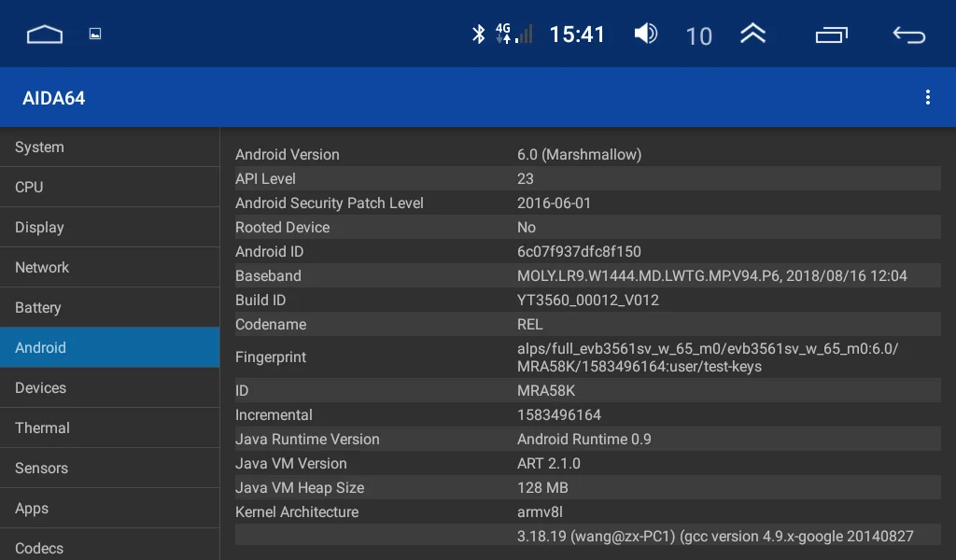Tap the MOLY.LR9 baseband value
The height and width of the screenshot is (560, 956).
coord(712,276)
